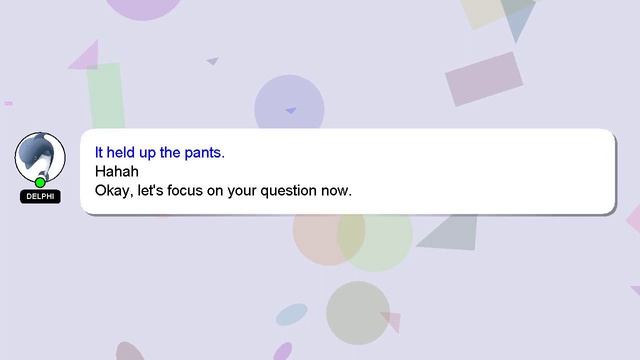Click the pink triangle above green rectangle

click(x=85, y=56)
